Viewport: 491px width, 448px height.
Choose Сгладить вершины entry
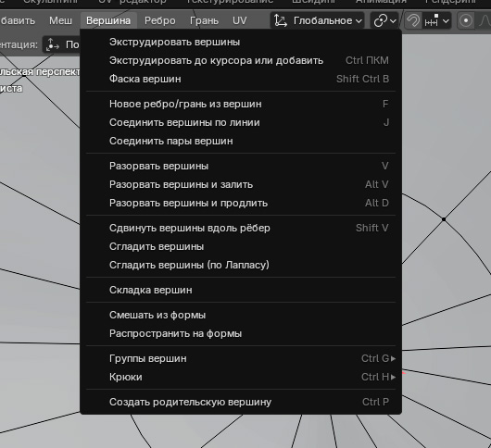pos(241,246)
